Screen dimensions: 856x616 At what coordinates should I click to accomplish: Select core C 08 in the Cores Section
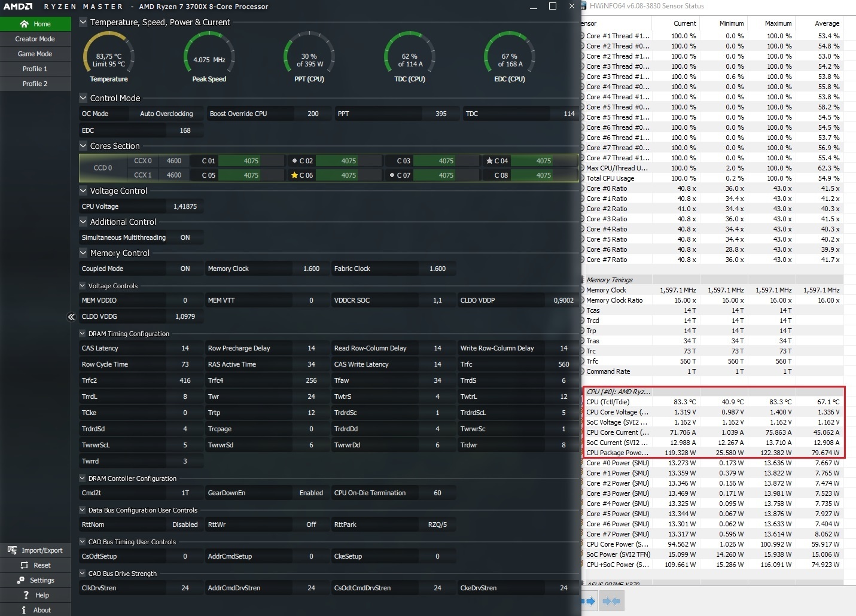(x=530, y=175)
